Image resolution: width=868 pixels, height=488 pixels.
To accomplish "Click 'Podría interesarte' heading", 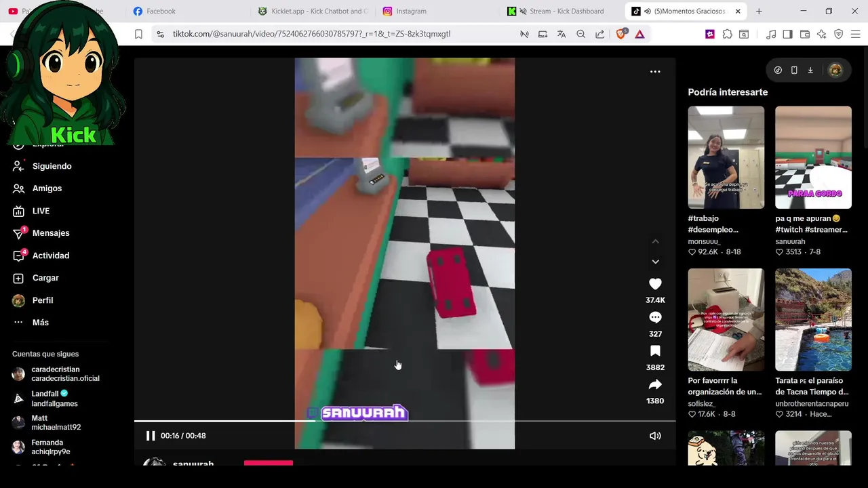I will click(x=728, y=92).
